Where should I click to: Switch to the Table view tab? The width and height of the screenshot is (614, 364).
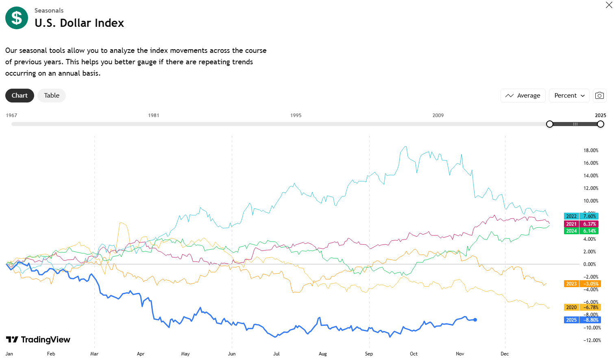pyautogui.click(x=51, y=95)
